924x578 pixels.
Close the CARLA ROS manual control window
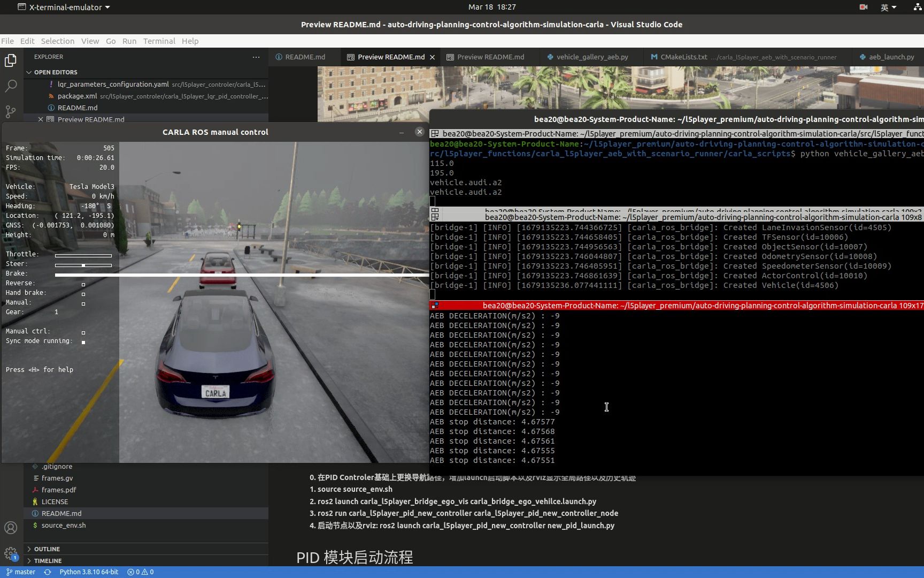[420, 132]
